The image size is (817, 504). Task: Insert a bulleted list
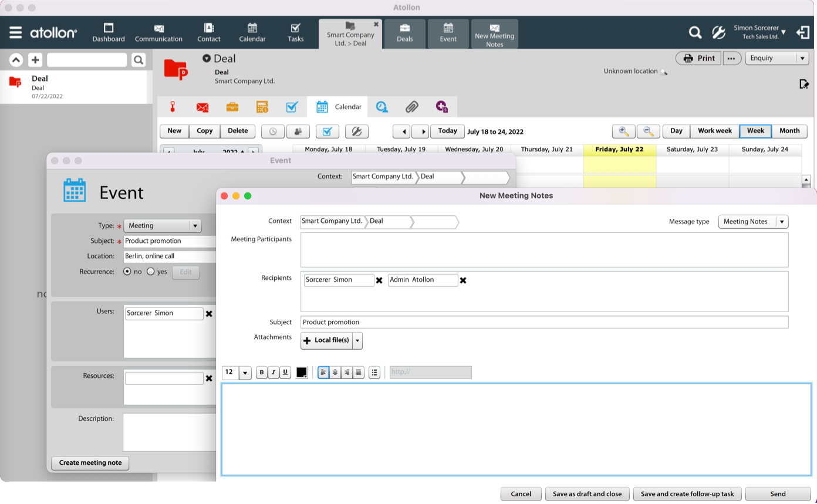coord(374,373)
